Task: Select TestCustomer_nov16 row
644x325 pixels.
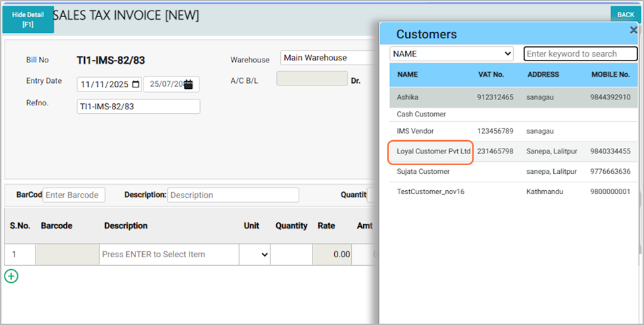Action: tap(431, 191)
